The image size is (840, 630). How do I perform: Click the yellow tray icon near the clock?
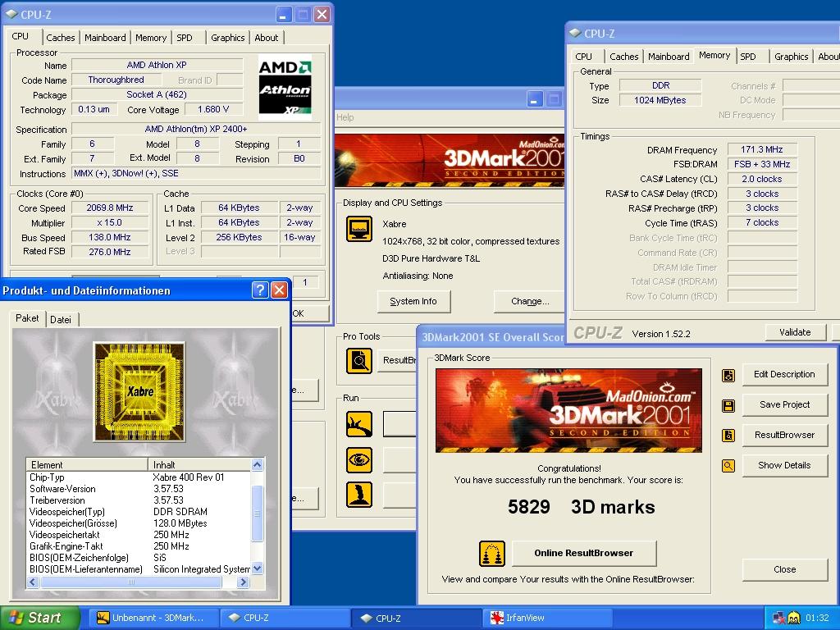click(x=793, y=618)
